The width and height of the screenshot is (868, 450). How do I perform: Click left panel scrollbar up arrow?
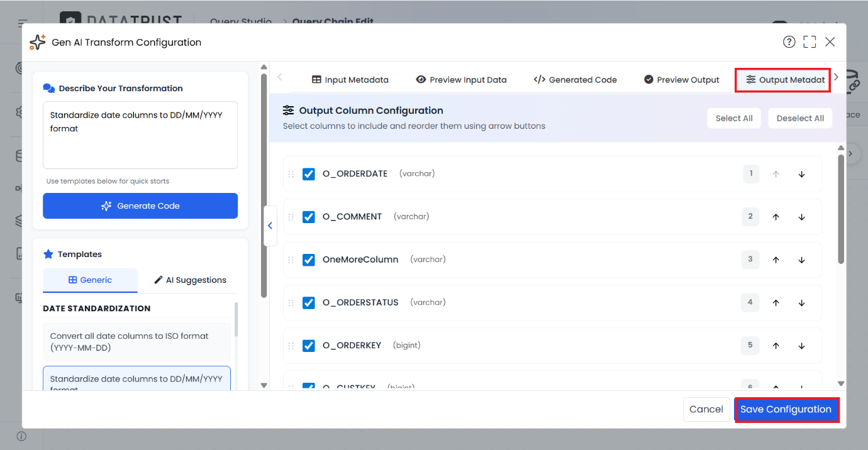pyautogui.click(x=264, y=67)
